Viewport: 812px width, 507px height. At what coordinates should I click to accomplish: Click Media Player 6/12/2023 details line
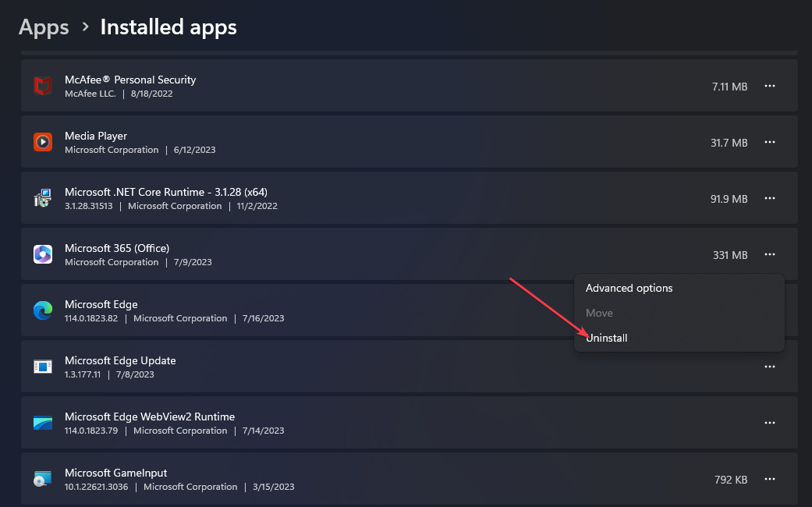click(140, 150)
